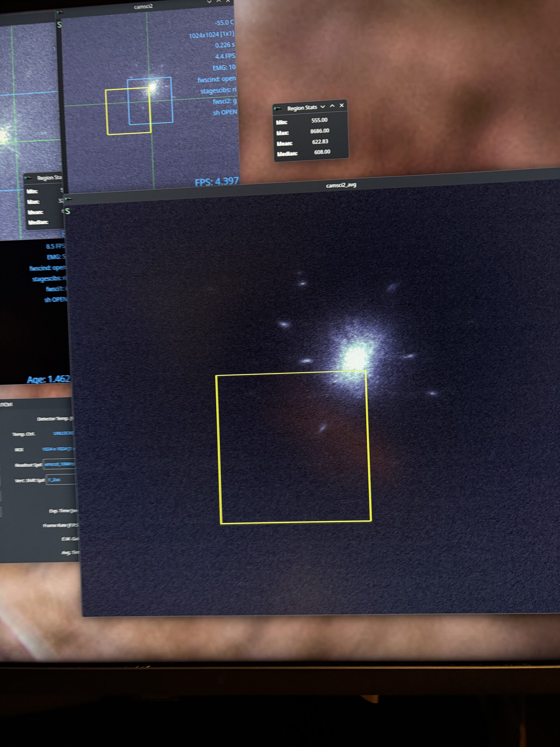Select the camsci2_avg window title bar
The height and width of the screenshot is (747, 560).
click(341, 185)
